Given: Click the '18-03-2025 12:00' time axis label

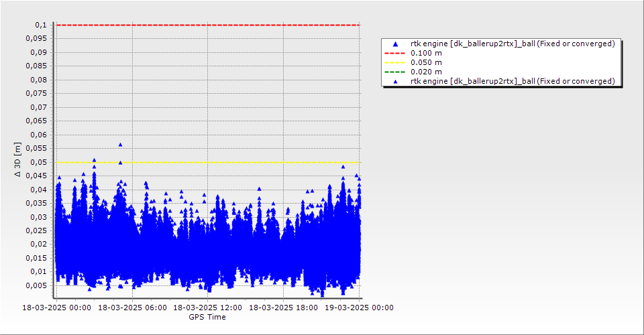Looking at the screenshot, I should click(207, 308).
